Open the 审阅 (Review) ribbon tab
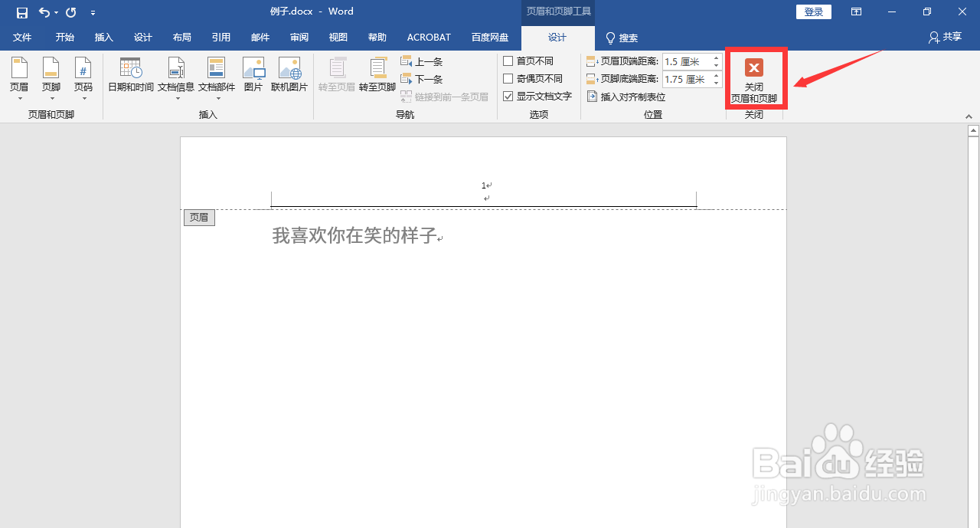This screenshot has width=980, height=528. pos(299,37)
